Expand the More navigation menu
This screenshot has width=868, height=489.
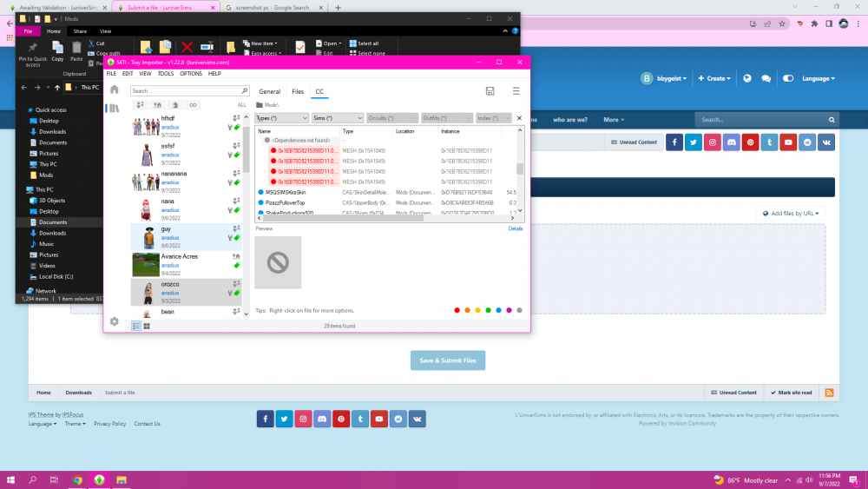(614, 120)
